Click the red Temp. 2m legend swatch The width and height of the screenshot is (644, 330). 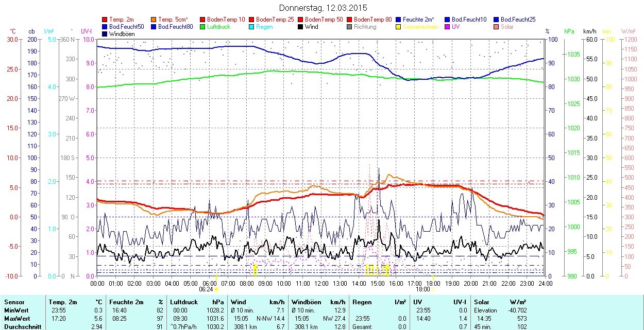(x=105, y=20)
